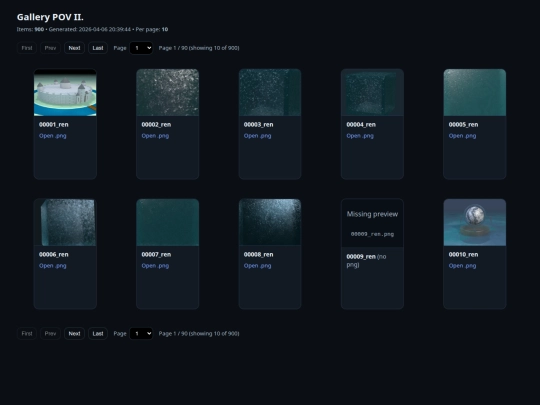Select the 00004_ren title text
This screenshot has height=405, width=540.
click(x=361, y=125)
